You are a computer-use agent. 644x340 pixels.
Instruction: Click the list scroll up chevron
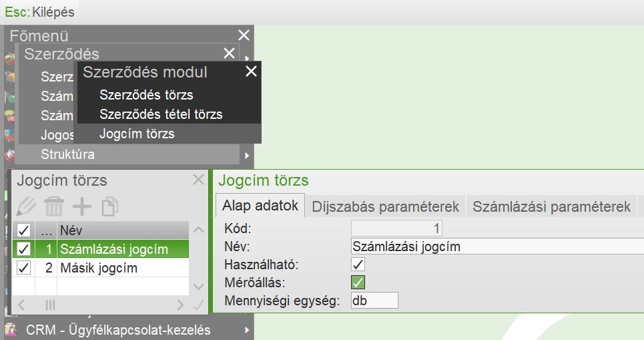point(198,229)
